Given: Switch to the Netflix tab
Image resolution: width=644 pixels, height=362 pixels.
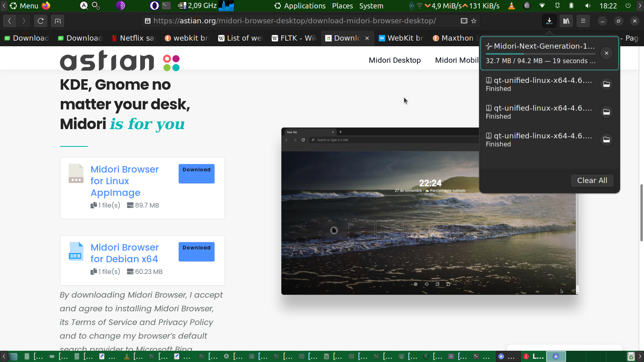Looking at the screenshot, I should point(134,38).
